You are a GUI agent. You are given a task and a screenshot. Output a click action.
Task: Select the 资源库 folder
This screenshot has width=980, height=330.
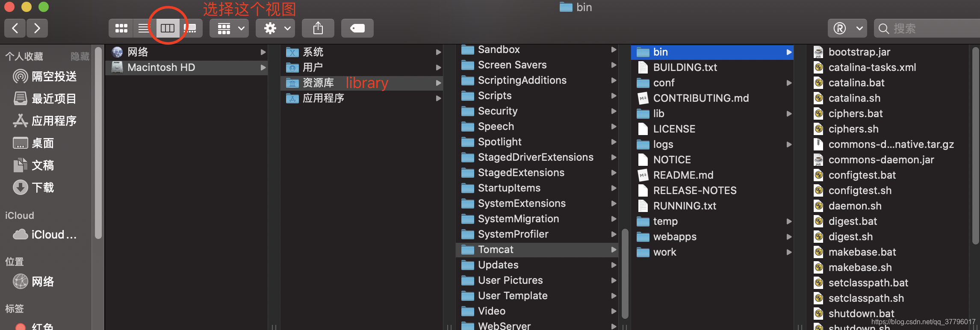(362, 83)
